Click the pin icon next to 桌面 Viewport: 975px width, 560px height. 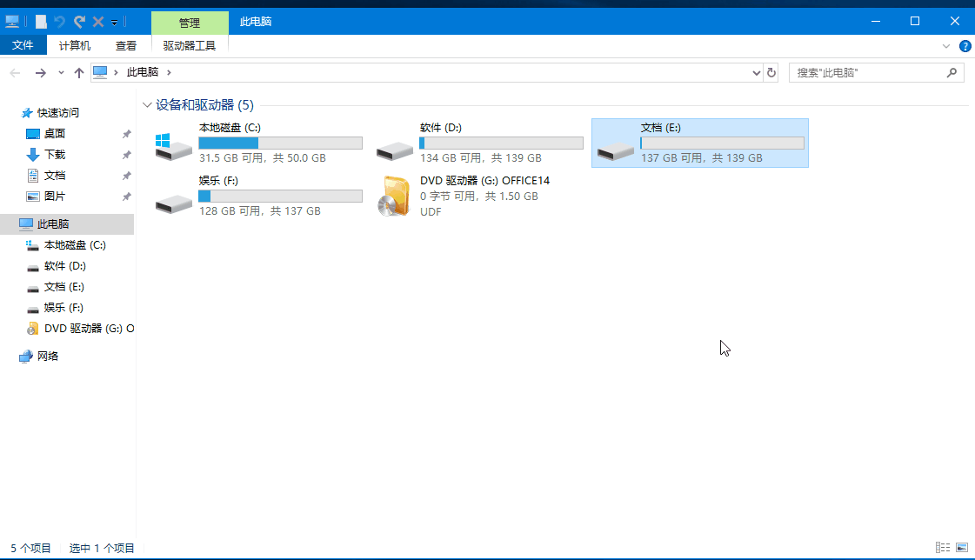pos(126,134)
